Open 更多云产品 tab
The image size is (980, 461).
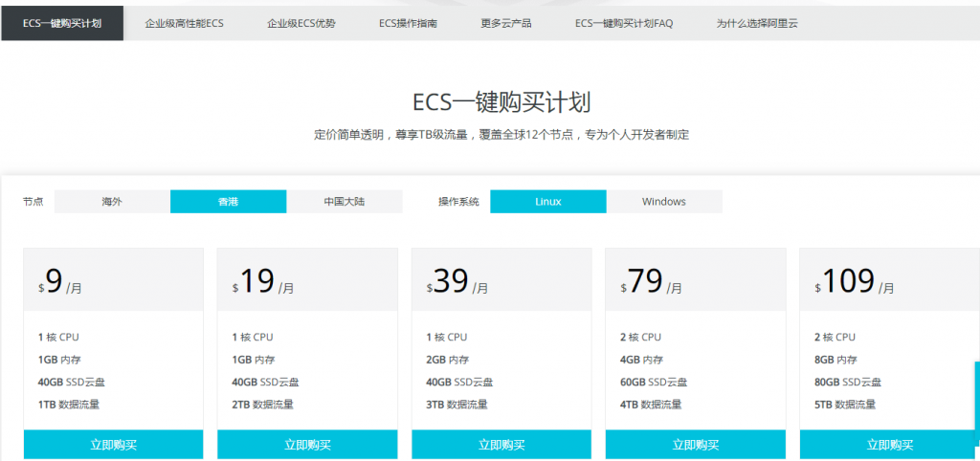click(506, 23)
